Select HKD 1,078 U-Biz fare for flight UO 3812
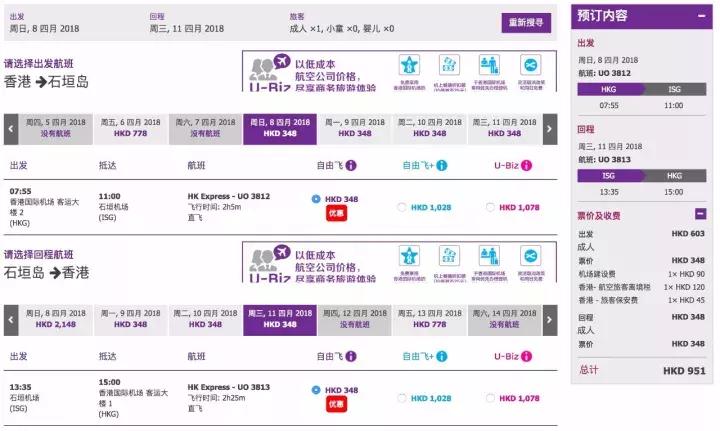720x431 pixels. click(x=490, y=207)
